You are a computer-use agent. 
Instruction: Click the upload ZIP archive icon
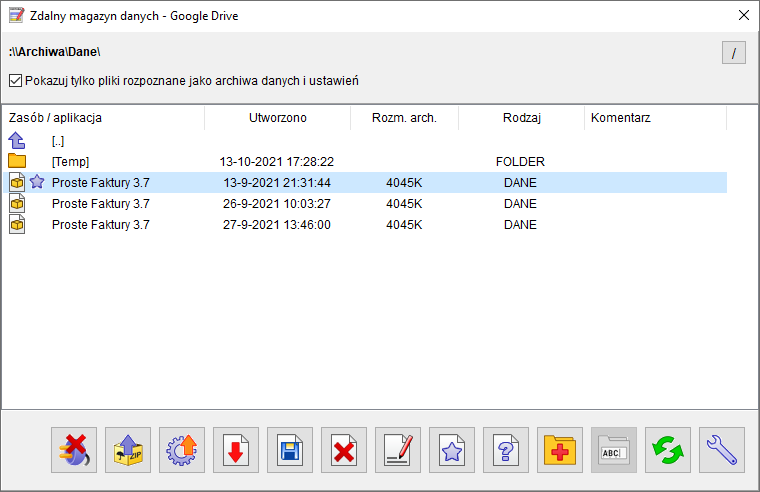coord(128,450)
